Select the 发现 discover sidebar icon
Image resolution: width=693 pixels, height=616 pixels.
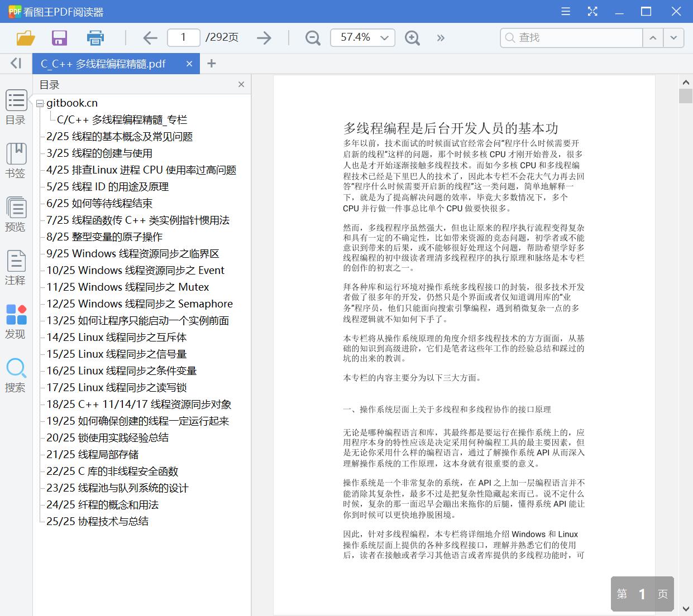tap(16, 319)
